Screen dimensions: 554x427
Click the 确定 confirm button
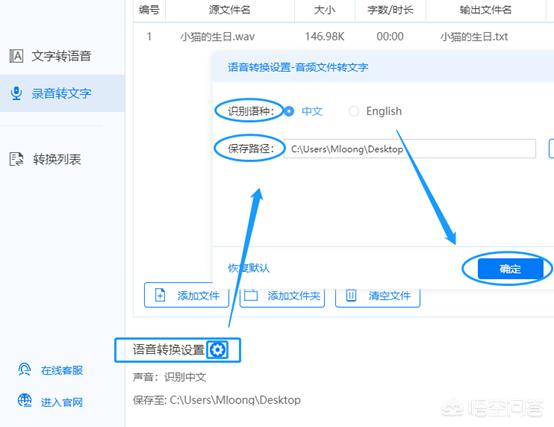510,269
